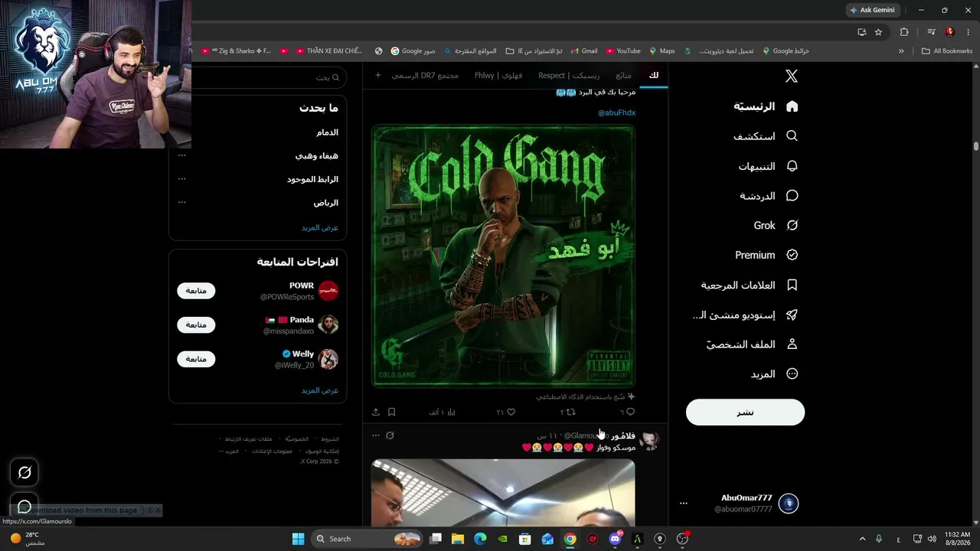
Task: Open the creator studio rocket item
Action: click(x=745, y=315)
